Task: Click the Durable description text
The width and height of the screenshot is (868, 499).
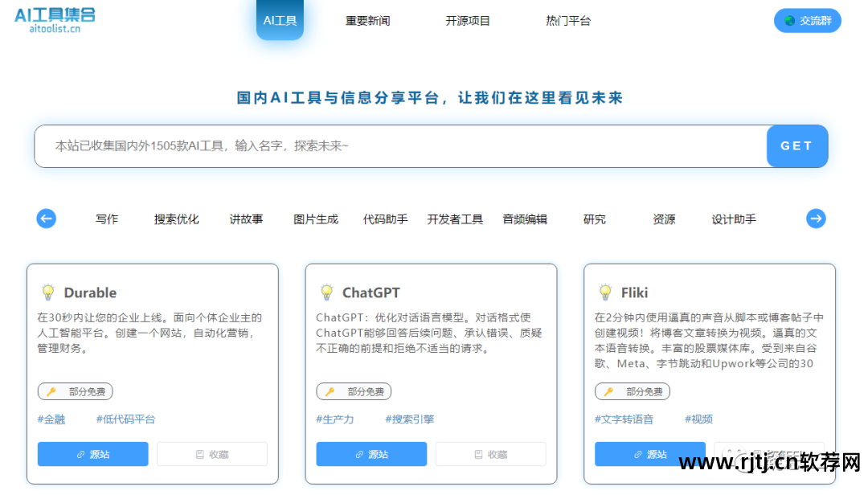Action: pos(149,333)
